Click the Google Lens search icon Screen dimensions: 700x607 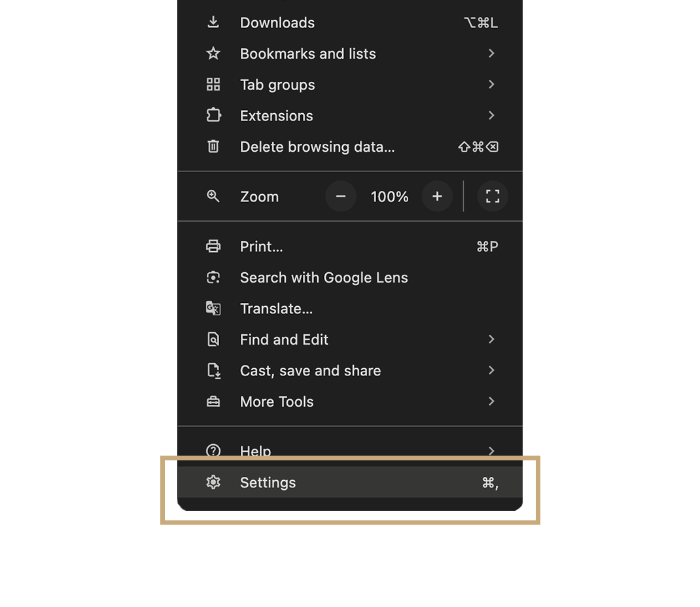point(213,277)
